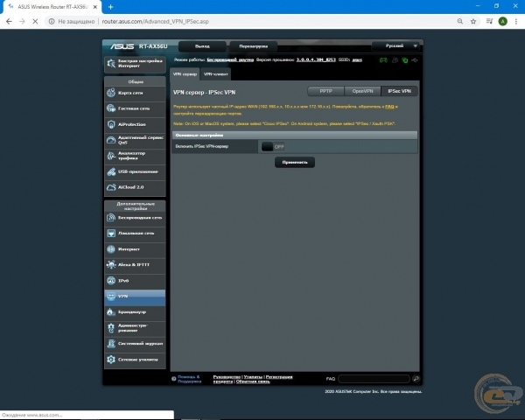
Task: Select the IPSec VPN server type tab
Action: (399, 91)
